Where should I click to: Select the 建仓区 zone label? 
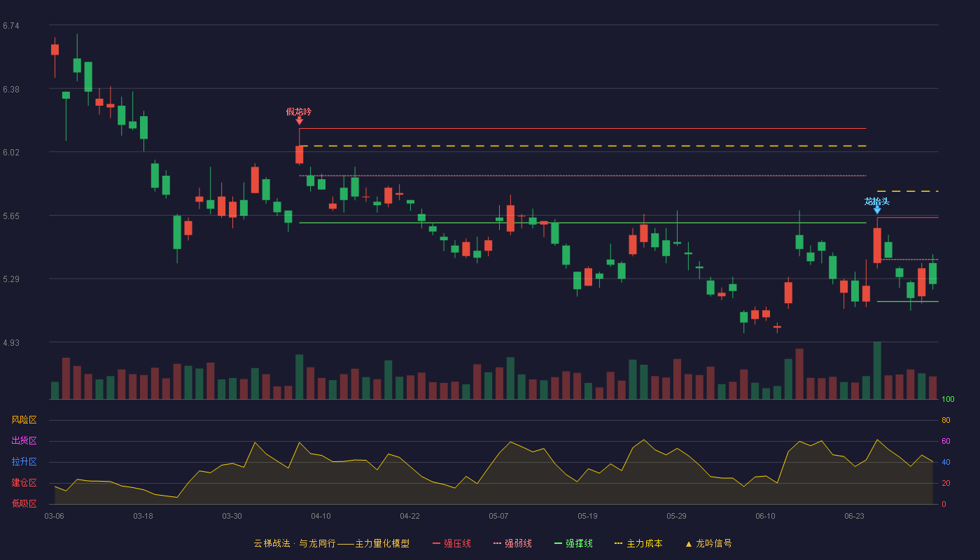[x=24, y=483]
